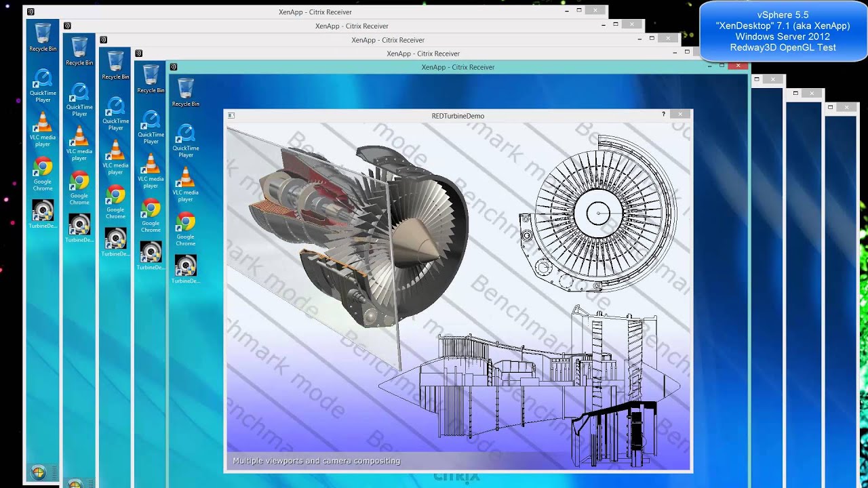
Task: Click QuickTime Player in the middle XenApp window
Action: 115,113
